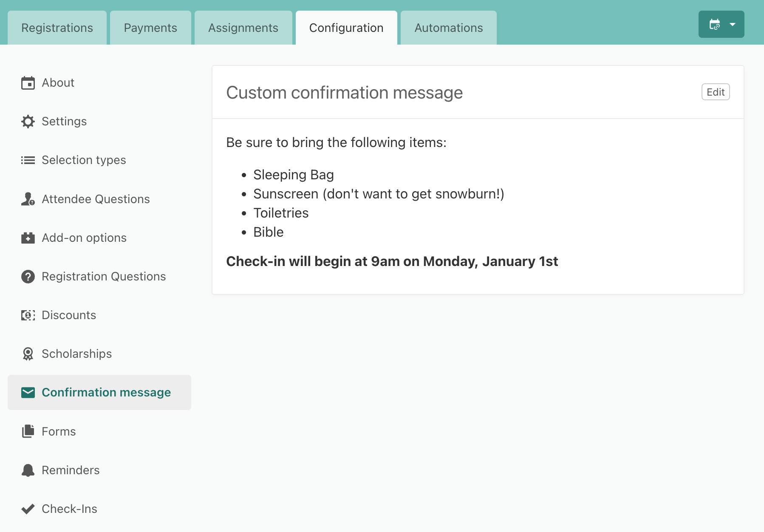The width and height of the screenshot is (764, 532).
Task: Click the bold 'Check-in will begin' line
Action: click(392, 261)
